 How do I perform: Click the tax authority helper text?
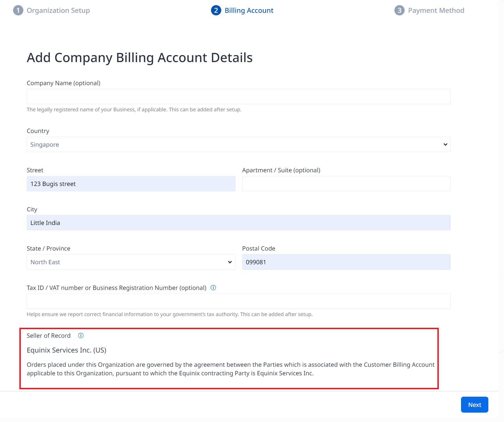click(170, 314)
